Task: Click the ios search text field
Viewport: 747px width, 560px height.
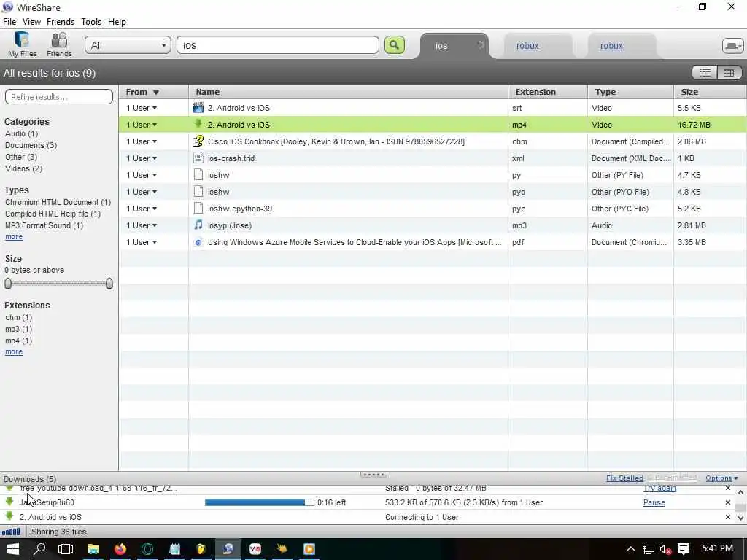Action: click(278, 45)
